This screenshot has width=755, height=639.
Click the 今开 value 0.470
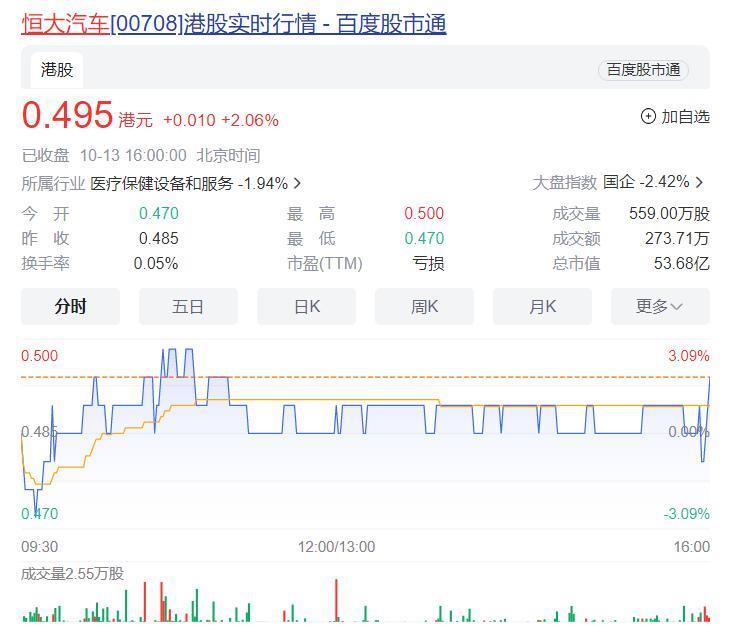tap(158, 213)
